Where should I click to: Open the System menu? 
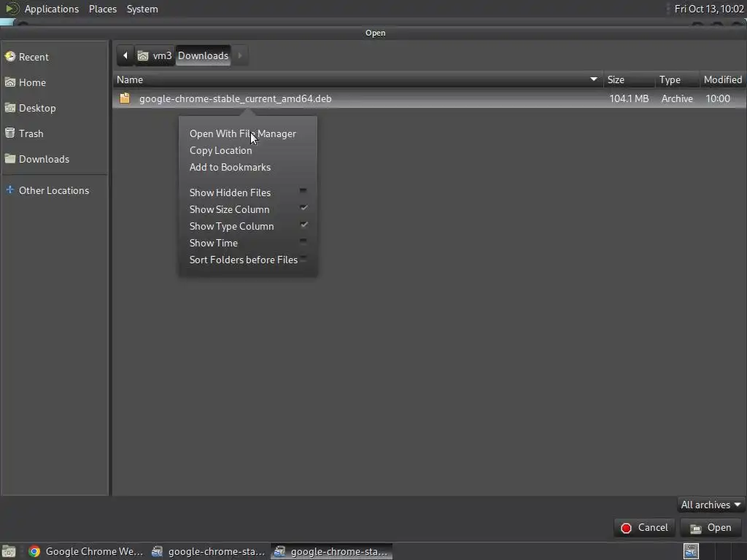142,9
